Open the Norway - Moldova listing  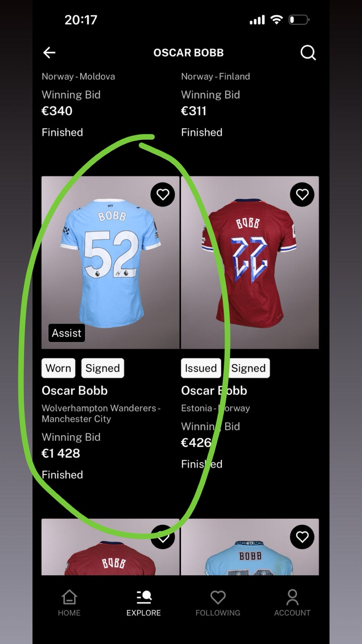click(78, 76)
